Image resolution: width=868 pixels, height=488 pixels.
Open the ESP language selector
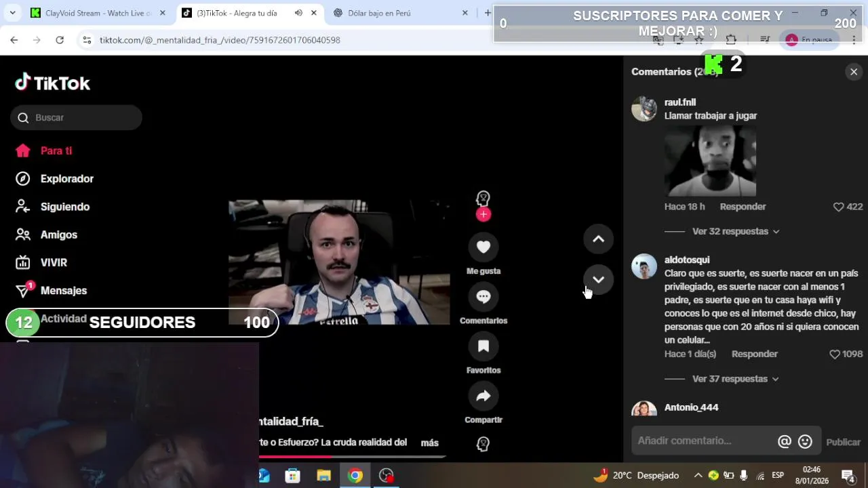tap(778, 475)
